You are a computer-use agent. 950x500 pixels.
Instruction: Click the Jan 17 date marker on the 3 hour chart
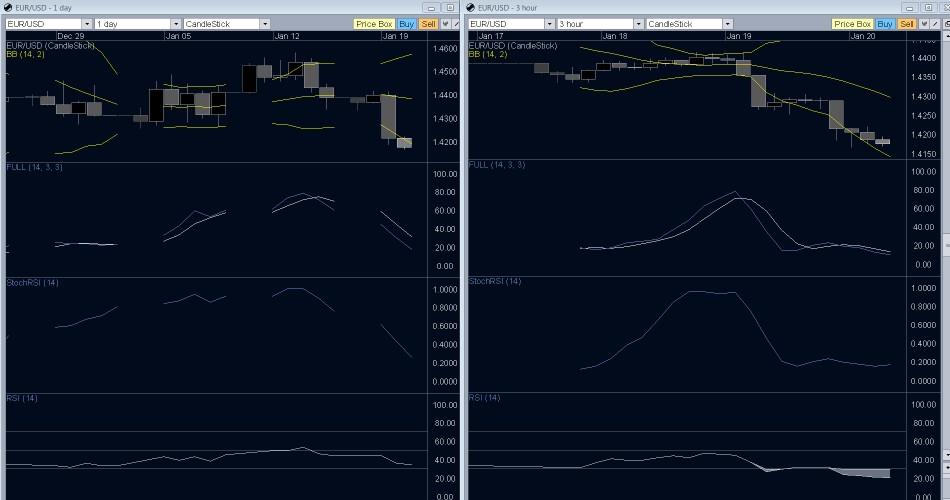point(491,36)
